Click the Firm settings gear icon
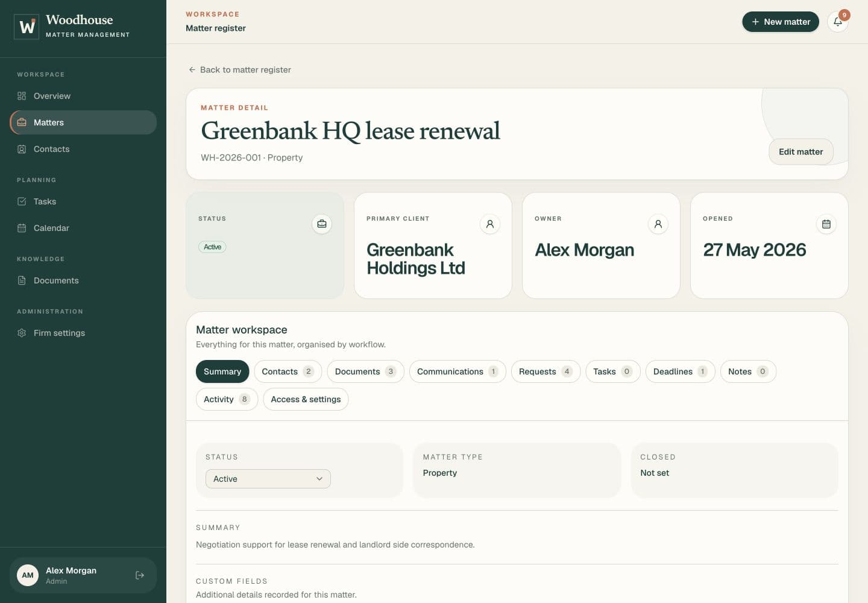Viewport: 868px width, 603px height. pos(22,333)
